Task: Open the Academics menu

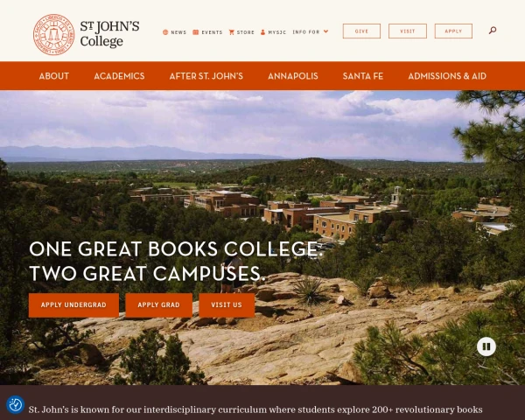Action: 119,76
